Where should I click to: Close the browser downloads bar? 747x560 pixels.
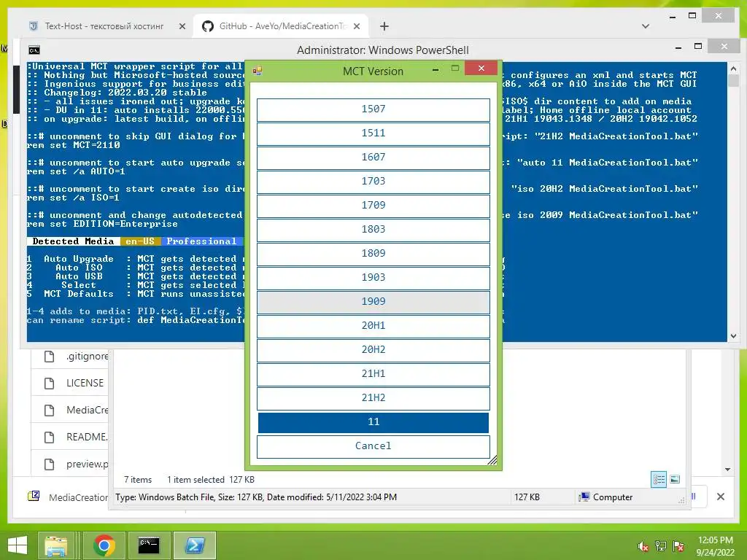(x=721, y=497)
